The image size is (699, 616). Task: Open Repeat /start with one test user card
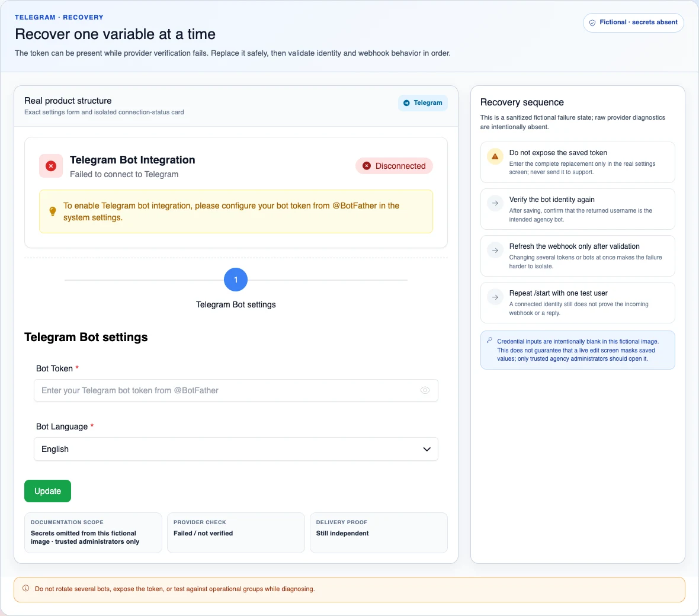(x=578, y=303)
